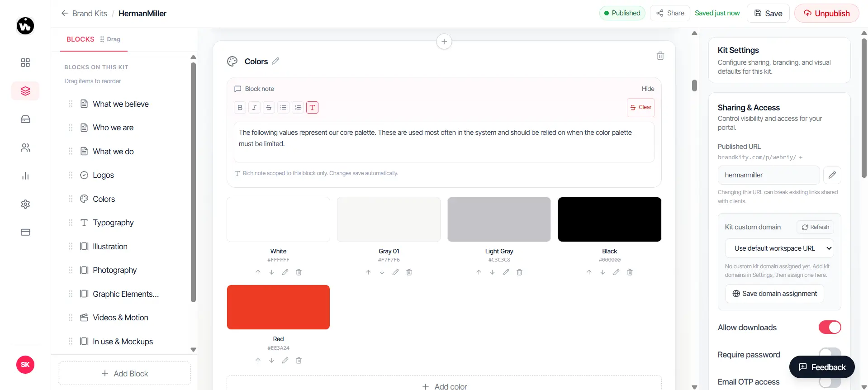The height and width of the screenshot is (390, 868).
Task: Toggle the Email OTP access switch
Action: coord(830,381)
